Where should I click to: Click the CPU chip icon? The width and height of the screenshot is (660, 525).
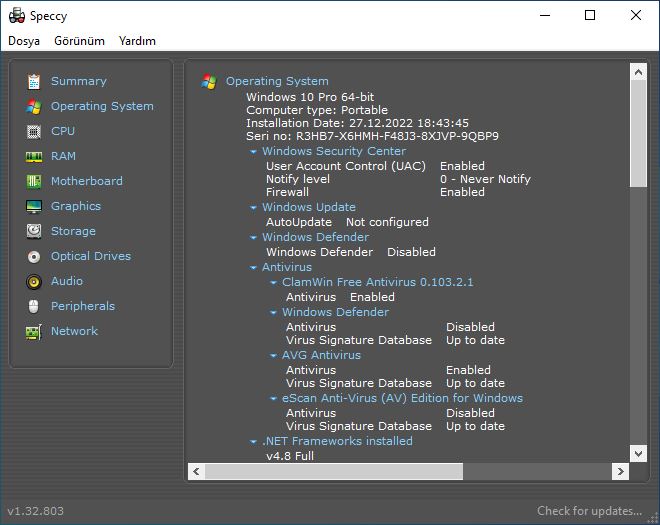[34, 131]
